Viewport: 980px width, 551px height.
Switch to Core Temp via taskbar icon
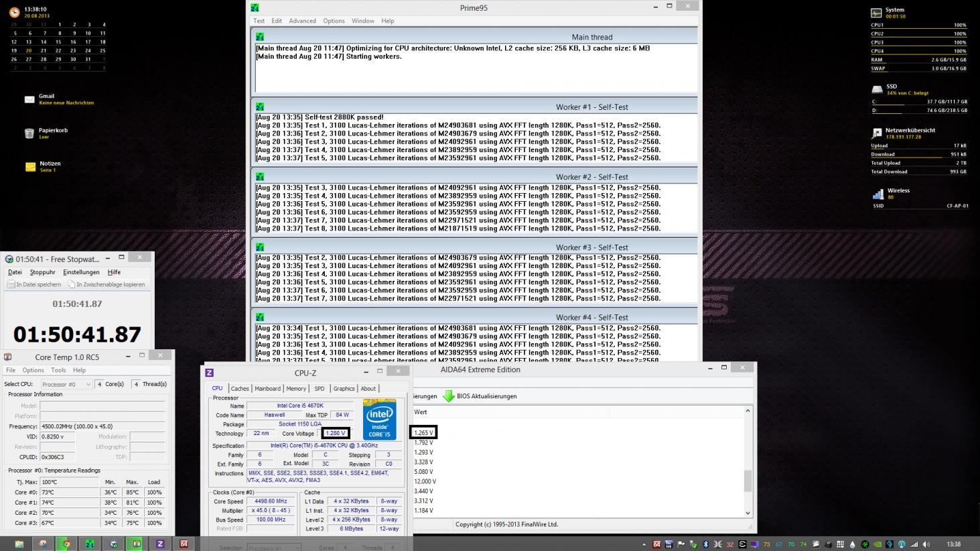point(137,544)
